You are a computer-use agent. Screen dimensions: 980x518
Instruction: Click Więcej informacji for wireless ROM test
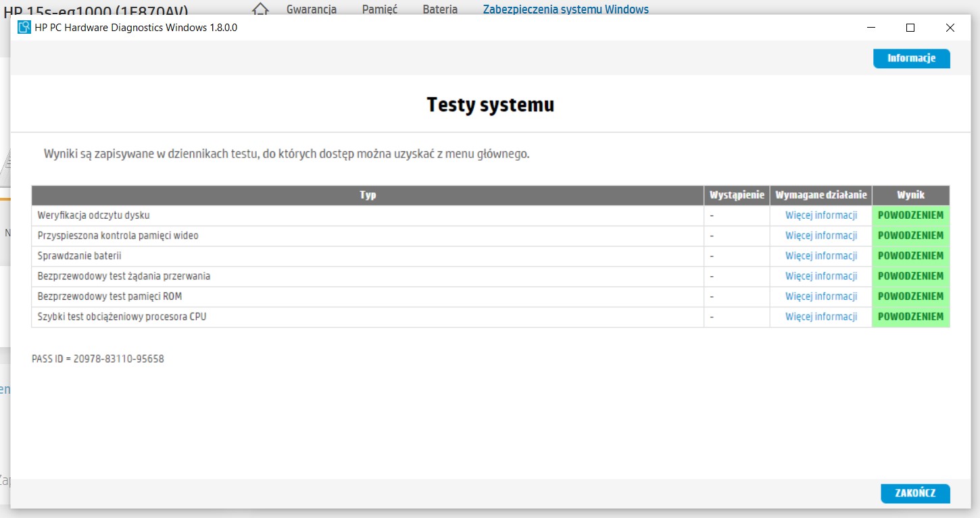820,296
